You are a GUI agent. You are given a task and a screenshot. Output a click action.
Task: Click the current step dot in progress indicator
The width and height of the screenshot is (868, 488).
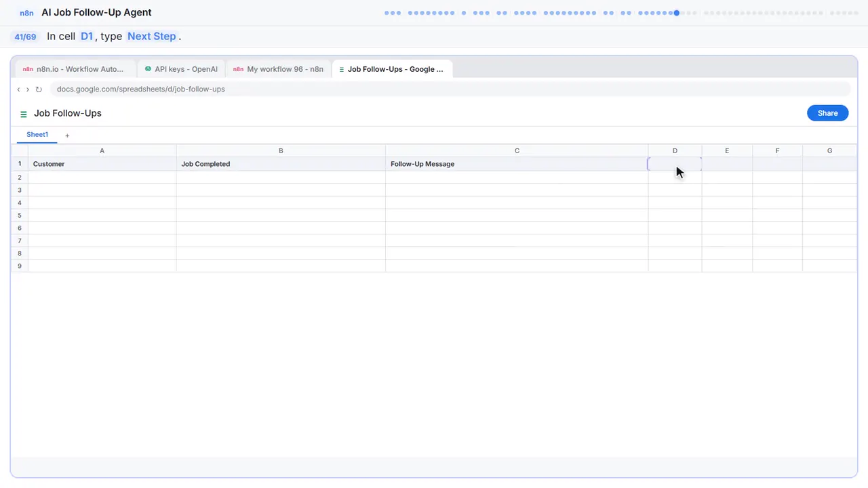coord(676,13)
